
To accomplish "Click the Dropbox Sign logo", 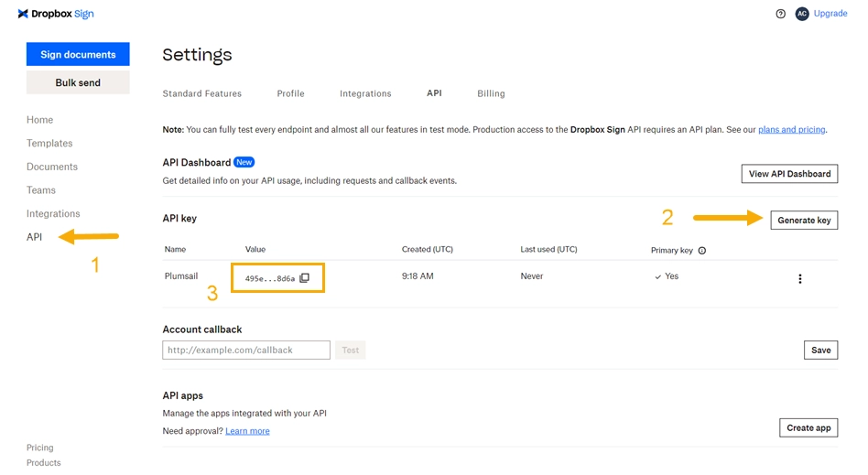I will 56,14.
